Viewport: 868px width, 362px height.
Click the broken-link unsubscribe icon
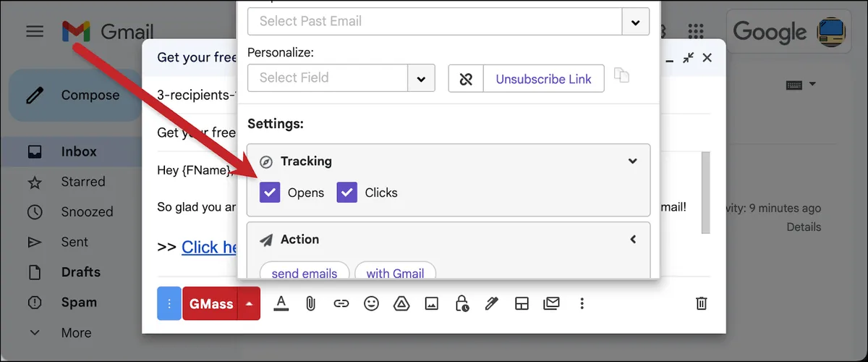coord(467,79)
